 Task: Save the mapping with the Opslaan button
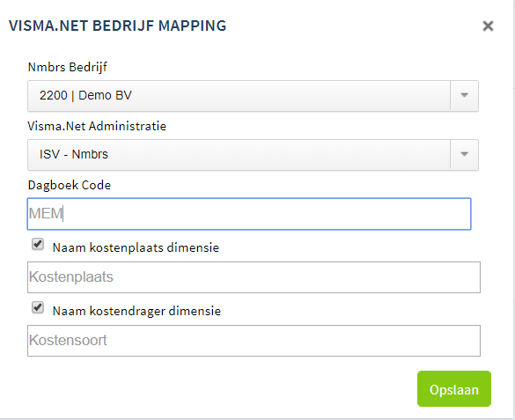[x=454, y=389]
